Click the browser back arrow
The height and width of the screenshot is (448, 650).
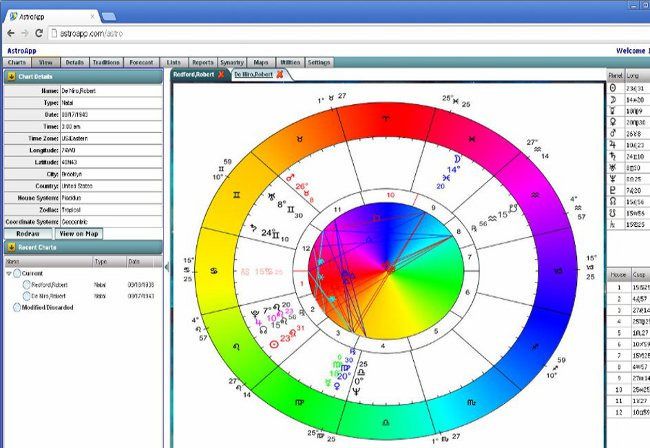pos(9,32)
